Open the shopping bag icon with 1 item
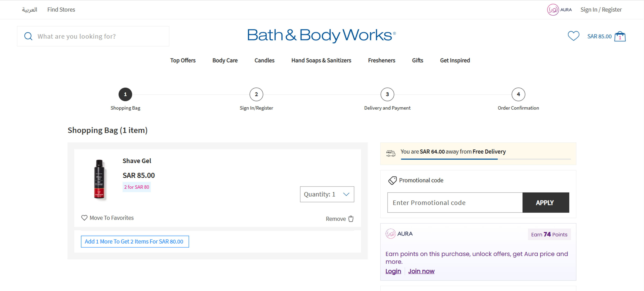 (x=620, y=37)
